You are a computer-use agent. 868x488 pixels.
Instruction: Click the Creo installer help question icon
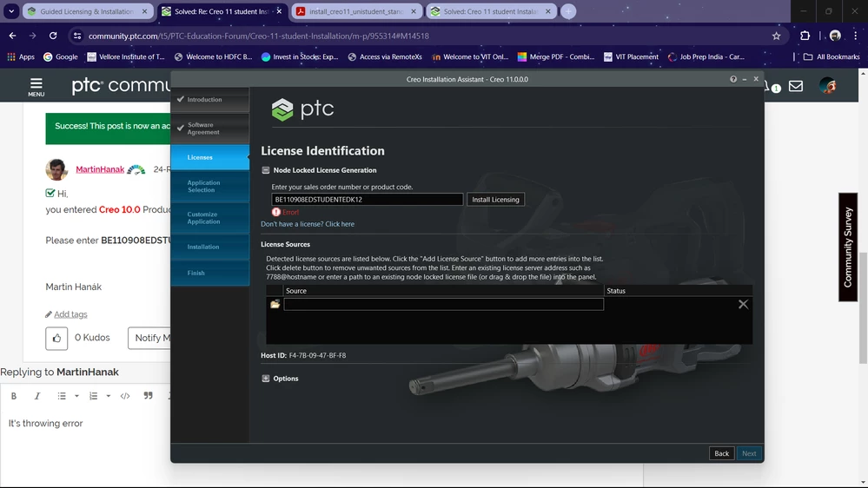733,79
